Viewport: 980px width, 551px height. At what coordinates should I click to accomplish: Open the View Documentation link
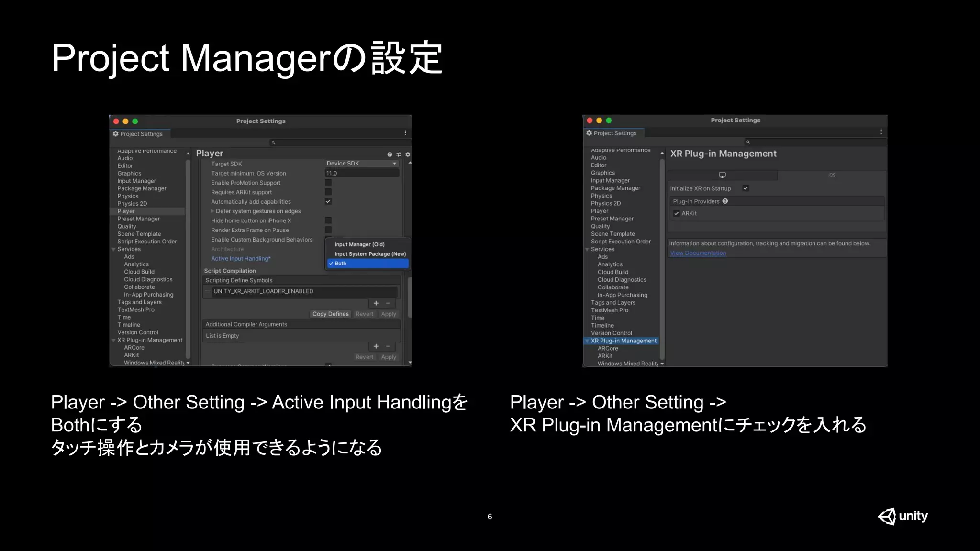698,253
